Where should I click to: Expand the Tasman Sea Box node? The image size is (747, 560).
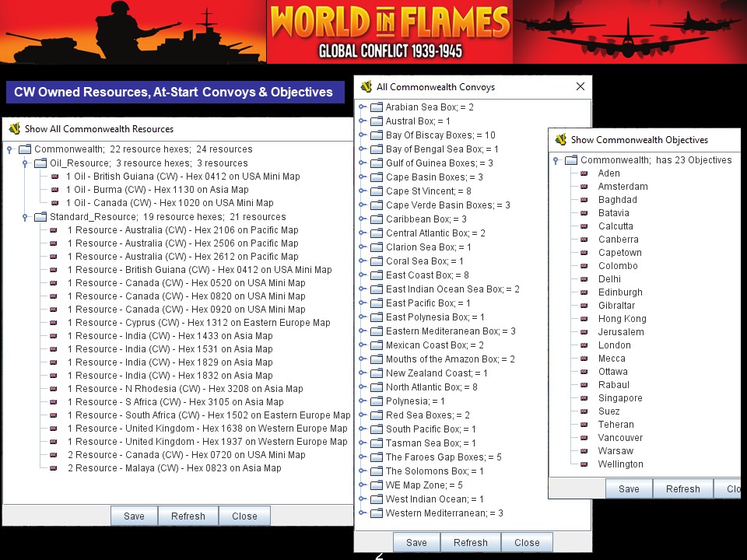362,443
